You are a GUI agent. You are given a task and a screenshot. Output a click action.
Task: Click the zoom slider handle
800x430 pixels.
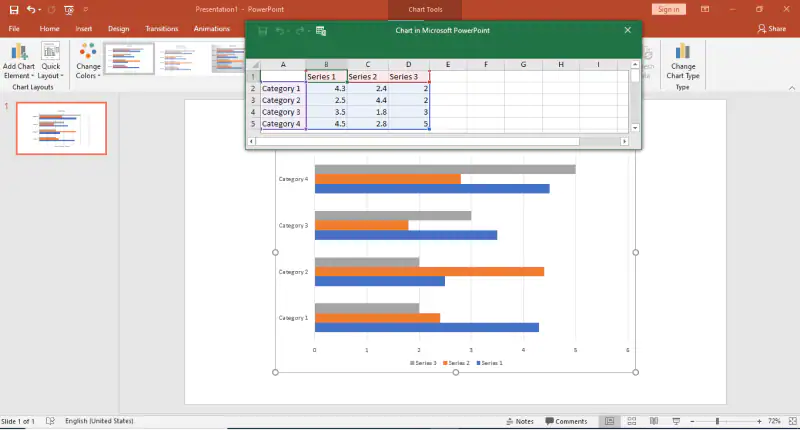717,421
